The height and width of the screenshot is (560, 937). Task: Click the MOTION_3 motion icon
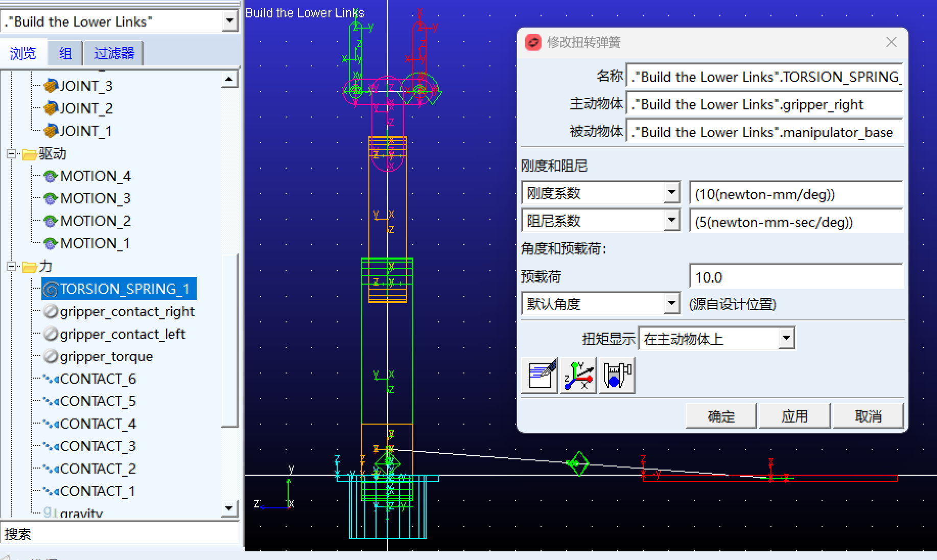click(50, 199)
